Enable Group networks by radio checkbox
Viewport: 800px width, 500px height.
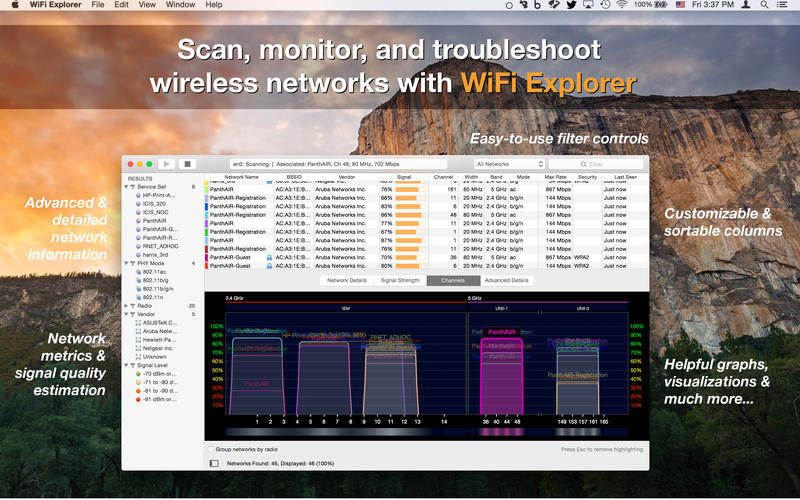[210, 450]
